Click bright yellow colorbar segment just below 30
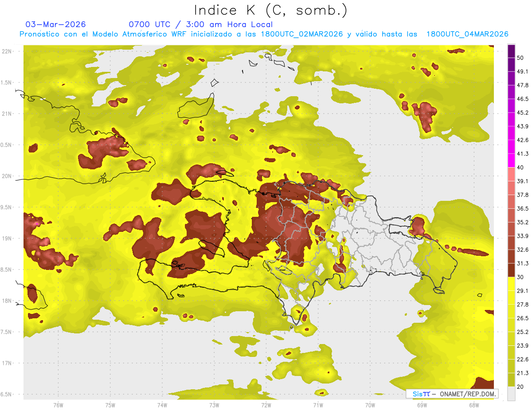 pyautogui.click(x=511, y=284)
